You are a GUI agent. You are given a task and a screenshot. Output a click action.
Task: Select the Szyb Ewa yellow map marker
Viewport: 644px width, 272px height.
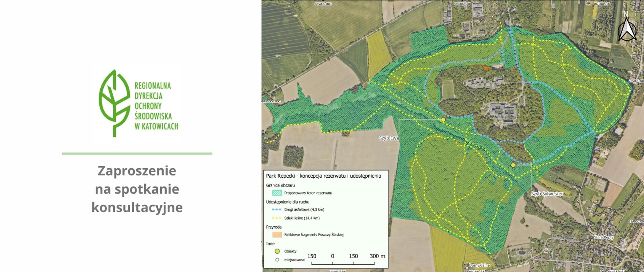tap(443, 120)
